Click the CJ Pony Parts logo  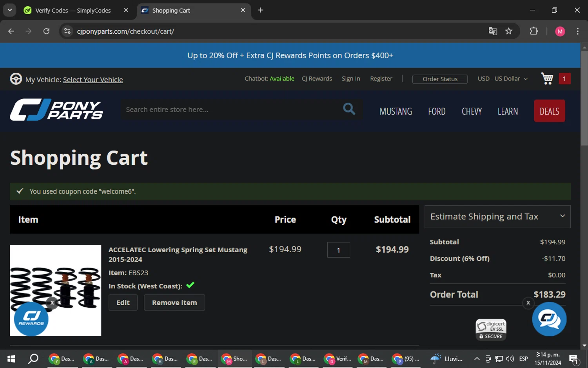tap(56, 109)
